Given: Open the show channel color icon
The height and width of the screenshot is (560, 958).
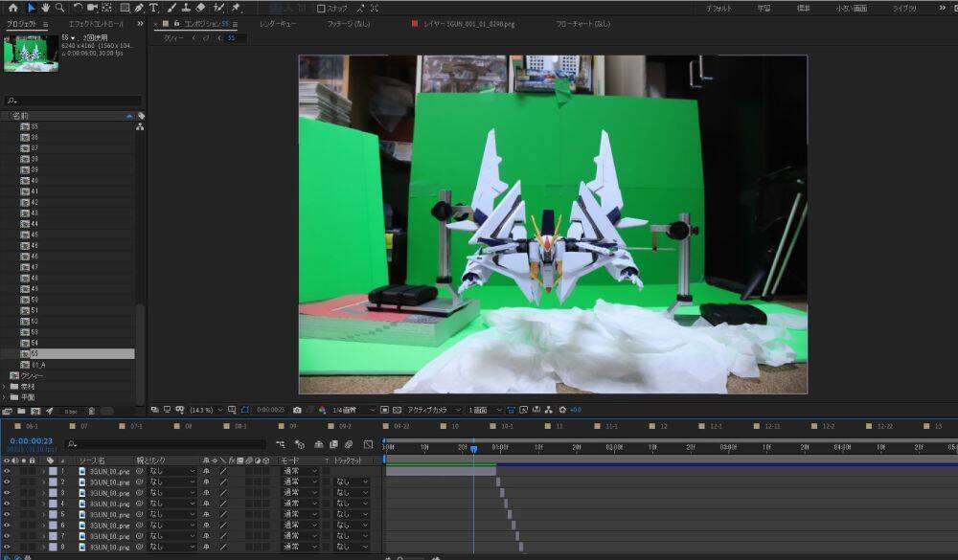Looking at the screenshot, I should click(x=322, y=410).
